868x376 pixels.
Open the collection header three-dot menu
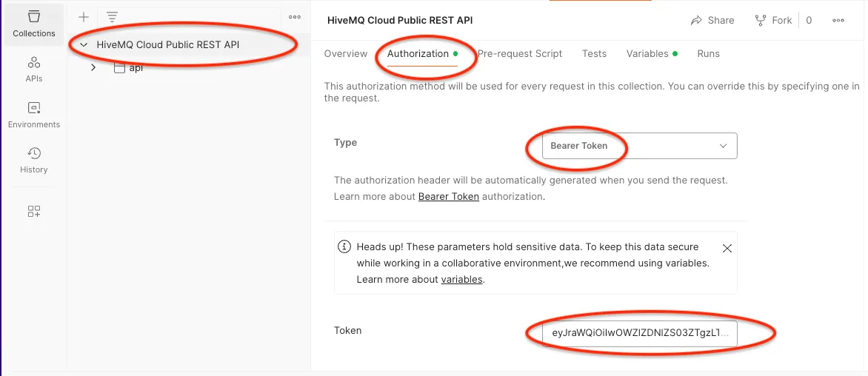tap(838, 21)
